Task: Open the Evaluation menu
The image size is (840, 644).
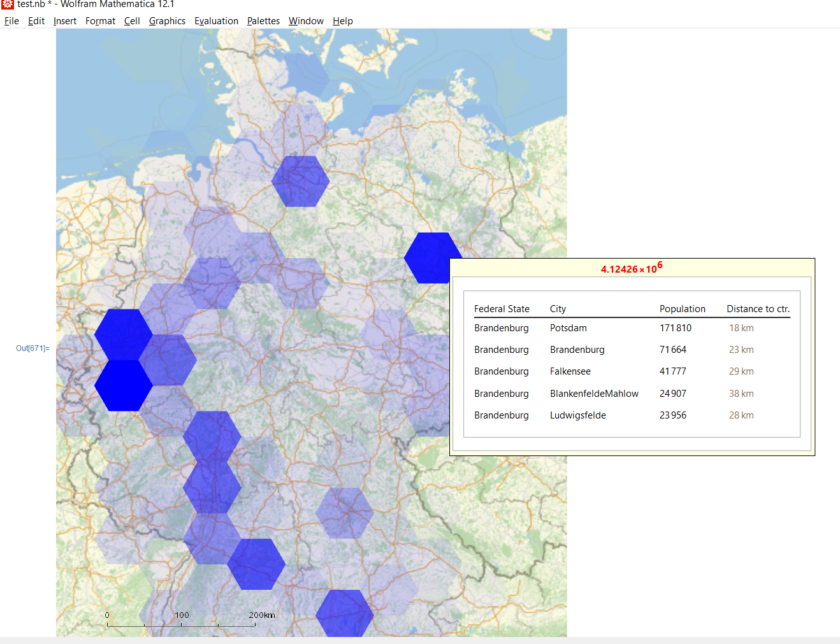Action: point(217,21)
